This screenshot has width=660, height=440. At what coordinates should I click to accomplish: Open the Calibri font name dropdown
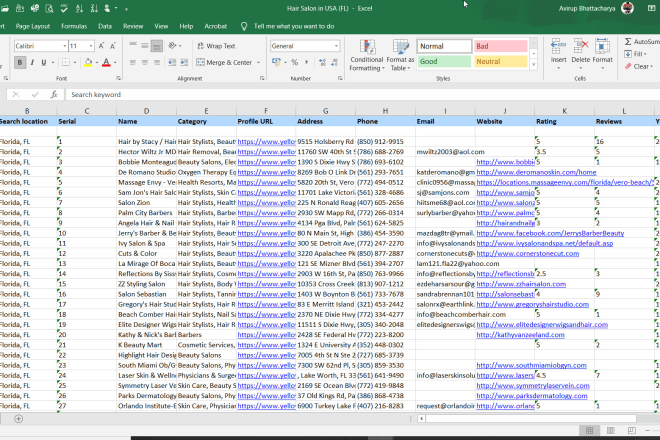pyautogui.click(x=64, y=46)
